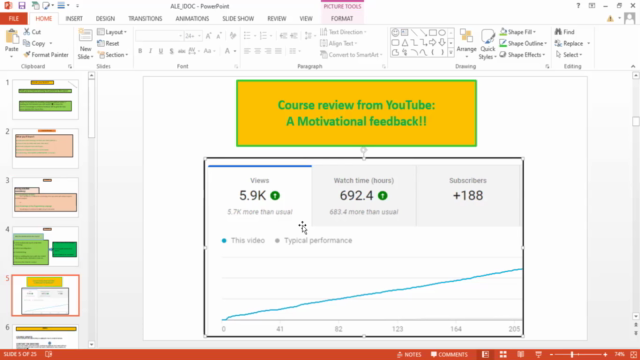Toggle Align Left paragraph alignment

(x=247, y=51)
